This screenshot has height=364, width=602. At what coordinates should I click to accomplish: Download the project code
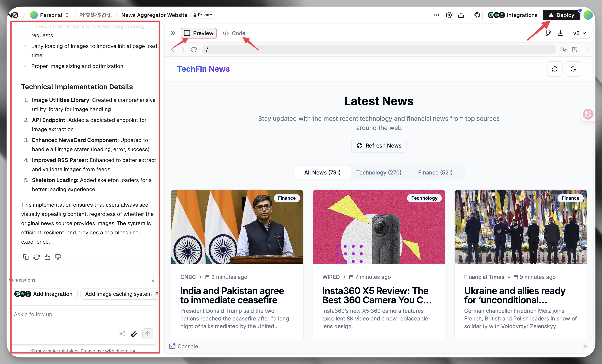[560, 33]
